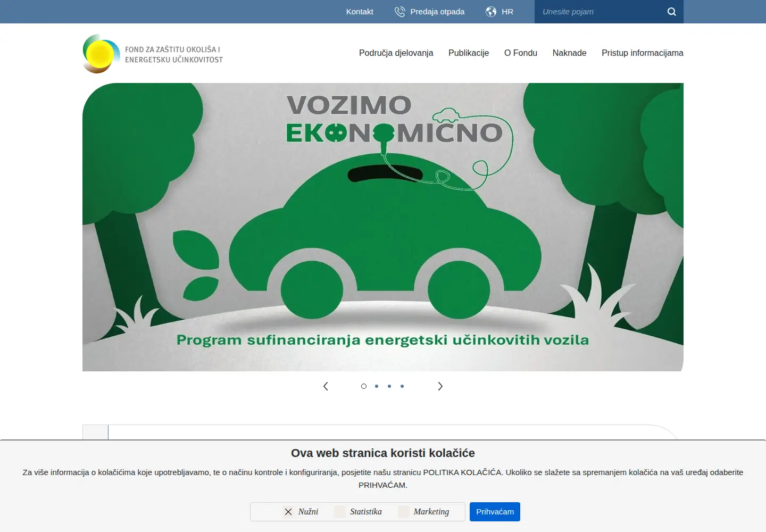Advance carousel with right arrow
Screen dimensions: 766x532
(x=440, y=386)
